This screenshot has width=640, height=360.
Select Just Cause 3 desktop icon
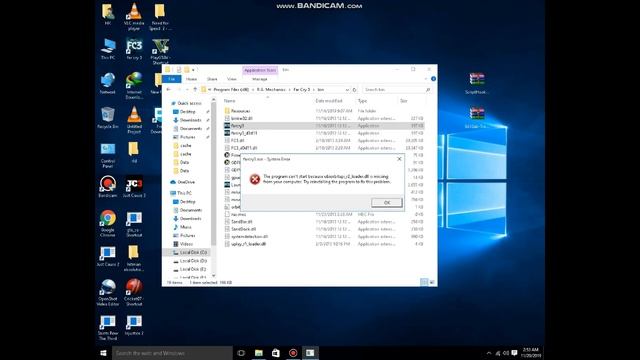134,187
